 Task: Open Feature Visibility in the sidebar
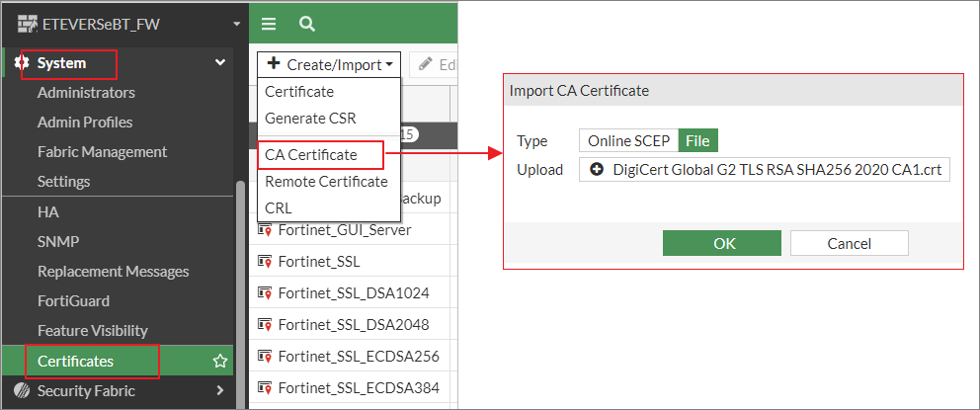pyautogui.click(x=93, y=331)
